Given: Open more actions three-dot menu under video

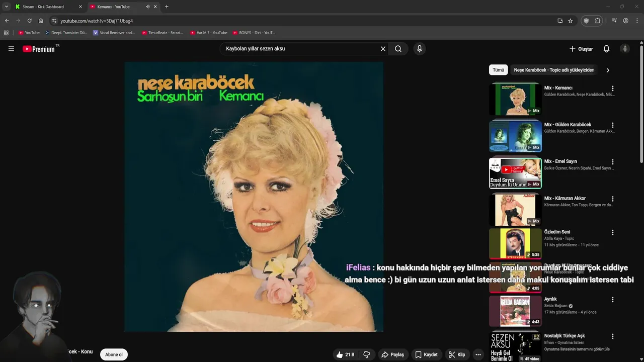Looking at the screenshot, I should click(478, 354).
